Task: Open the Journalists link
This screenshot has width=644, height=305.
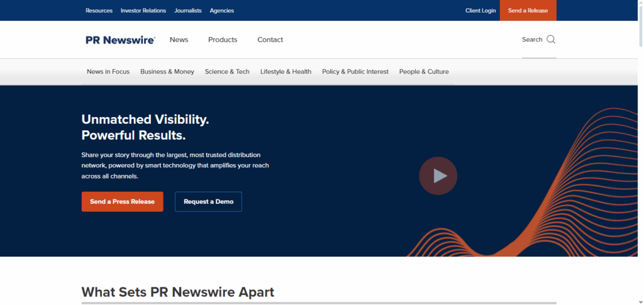Action: tap(187, 11)
